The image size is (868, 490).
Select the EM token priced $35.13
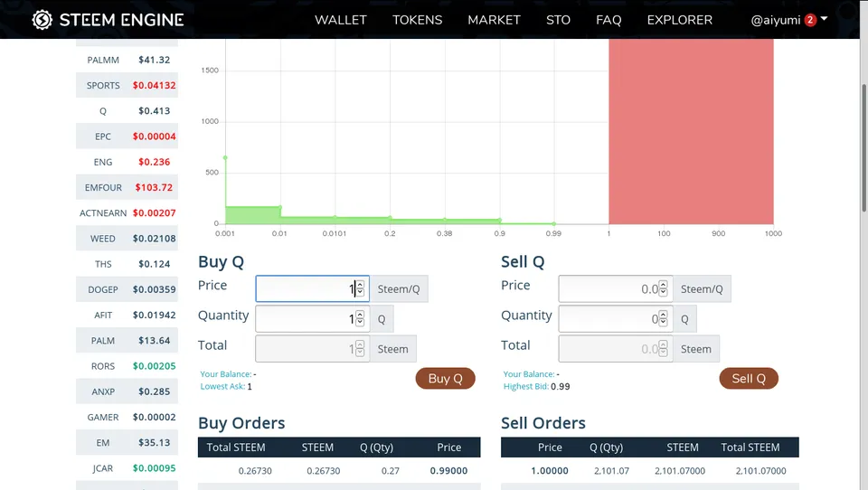pos(127,442)
